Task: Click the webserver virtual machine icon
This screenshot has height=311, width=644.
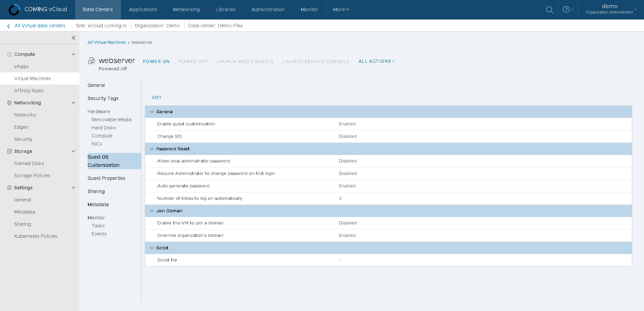Action: pyautogui.click(x=92, y=61)
